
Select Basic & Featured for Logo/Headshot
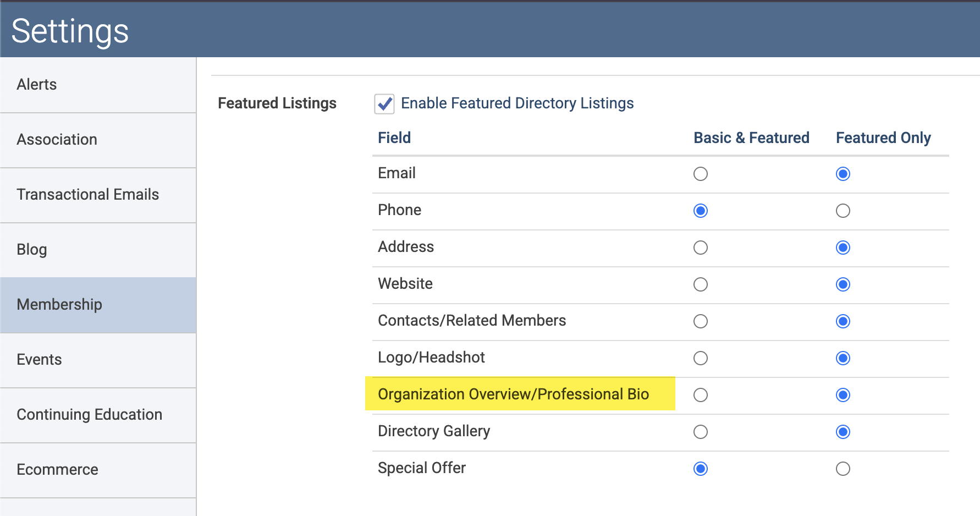[700, 358]
